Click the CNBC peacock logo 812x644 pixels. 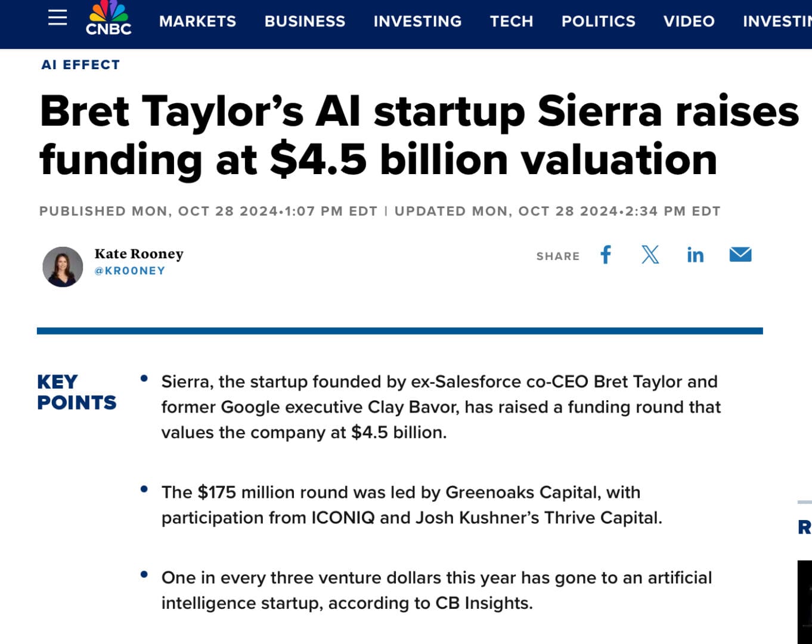coord(108,18)
